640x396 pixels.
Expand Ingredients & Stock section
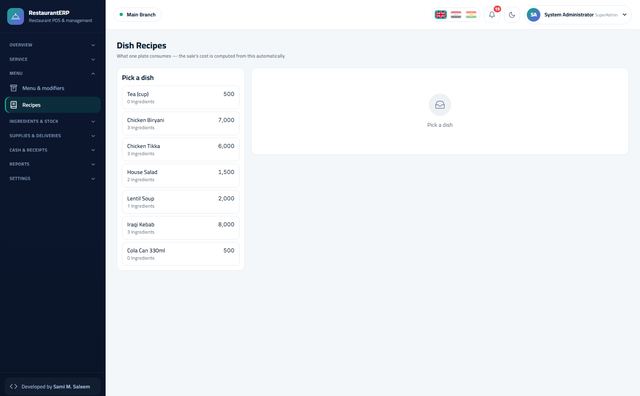[x=52, y=121]
